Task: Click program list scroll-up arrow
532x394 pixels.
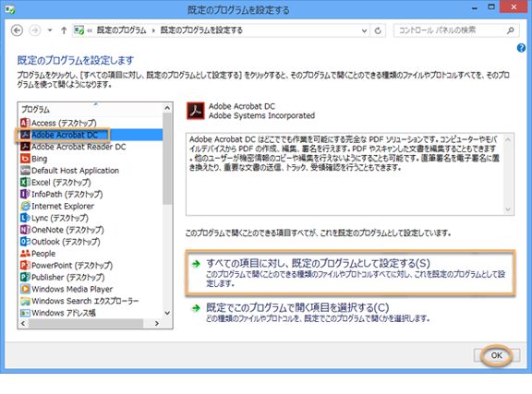Action: pyautogui.click(x=167, y=108)
